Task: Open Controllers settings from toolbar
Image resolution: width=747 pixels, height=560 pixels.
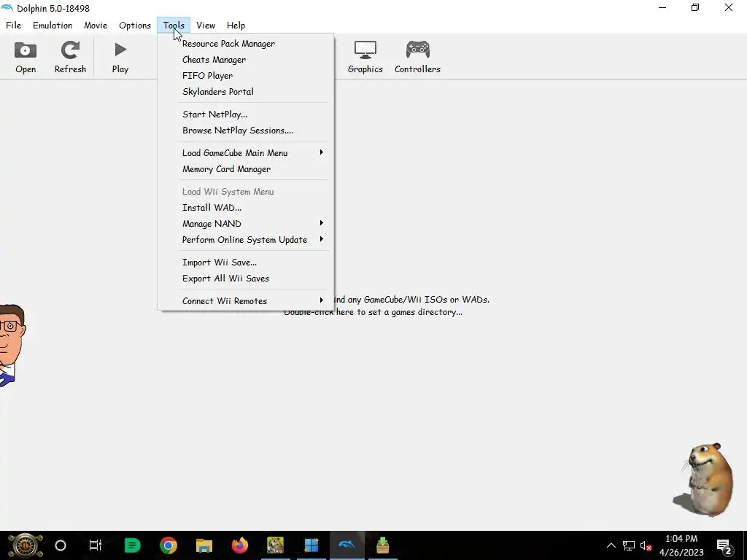Action: (x=417, y=57)
